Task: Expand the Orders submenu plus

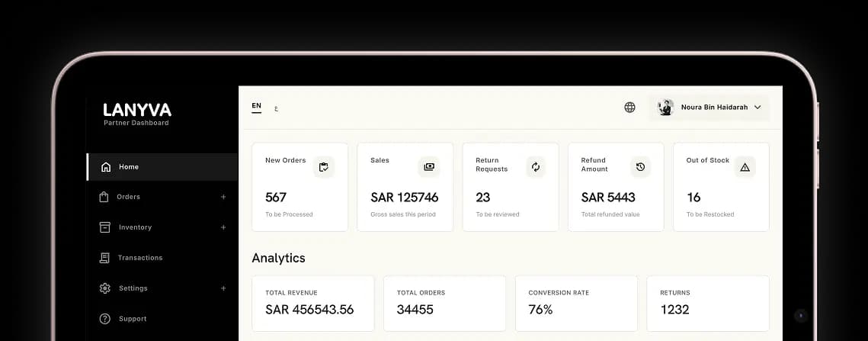Action: [x=223, y=197]
